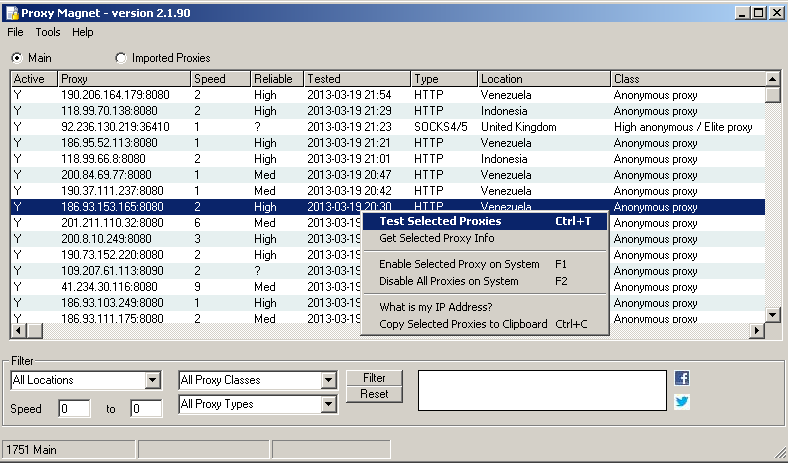Expand the All Proxy Classes dropdown
The height and width of the screenshot is (463, 788).
[x=328, y=380]
